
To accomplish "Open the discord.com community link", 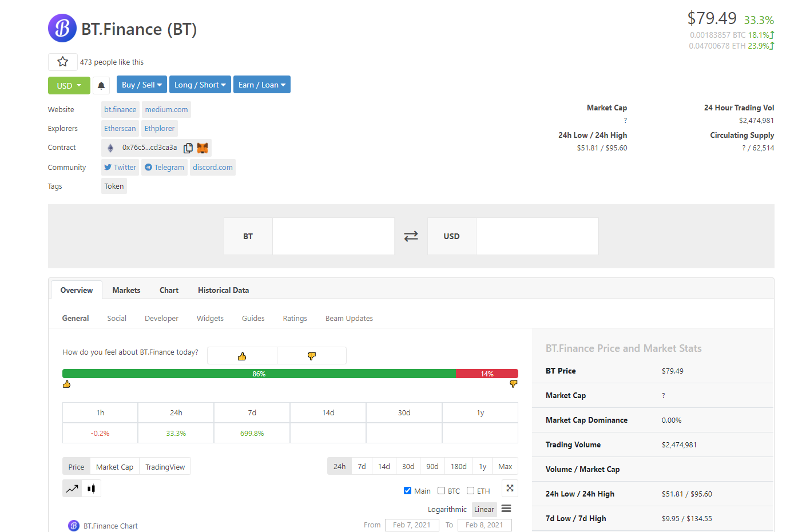I will click(x=213, y=168).
